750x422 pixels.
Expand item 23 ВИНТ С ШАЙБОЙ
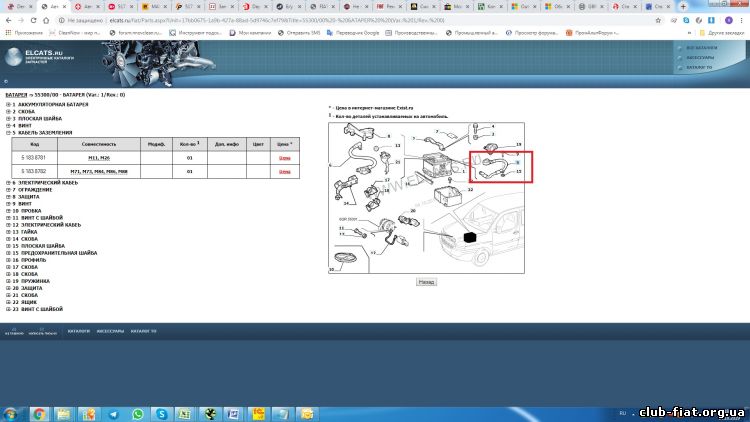coord(8,310)
